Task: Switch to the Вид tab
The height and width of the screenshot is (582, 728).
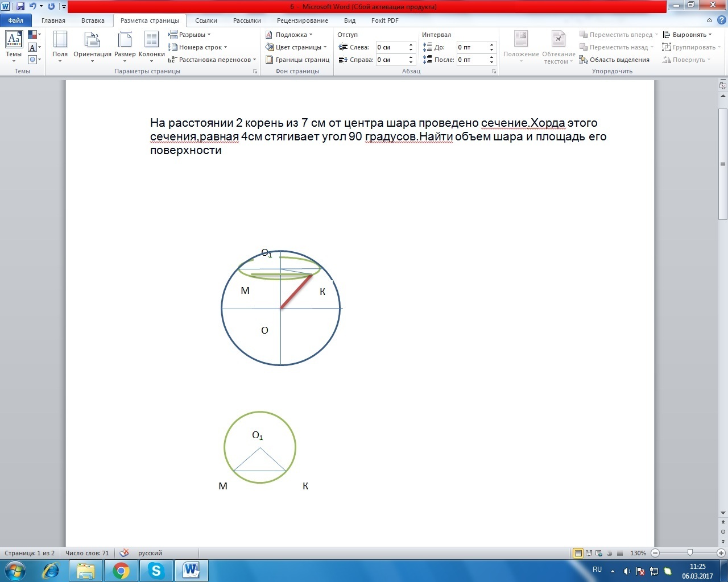Action: [x=350, y=20]
